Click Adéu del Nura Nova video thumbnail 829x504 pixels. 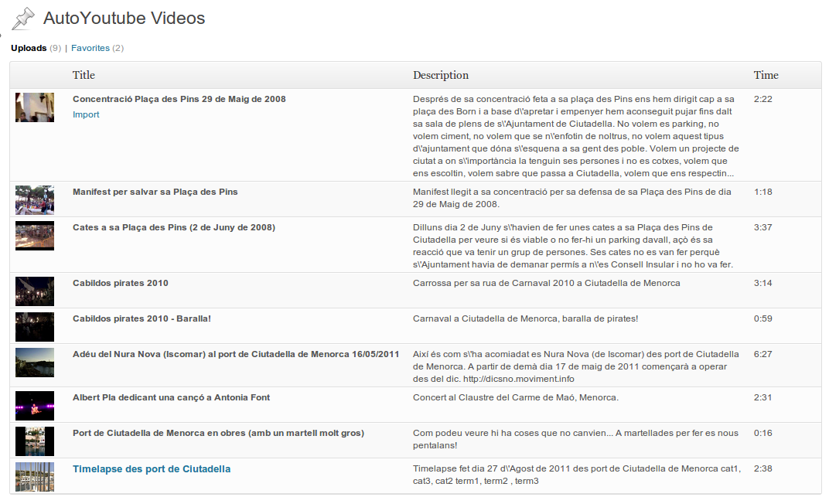coord(35,363)
